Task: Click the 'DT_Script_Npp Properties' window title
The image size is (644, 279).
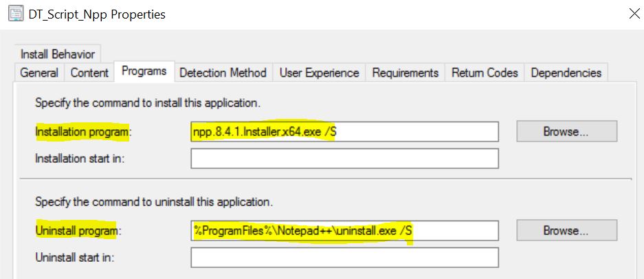Action: [x=97, y=14]
